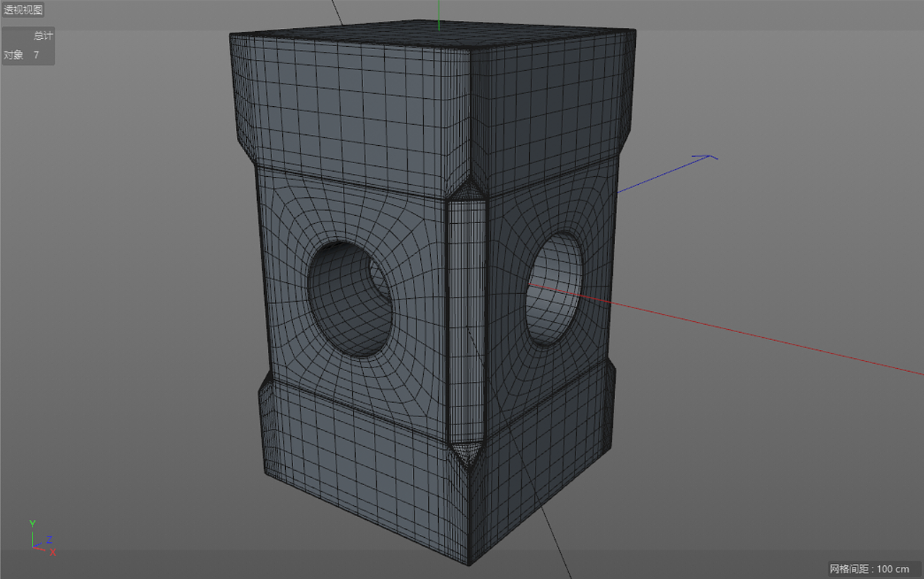The width and height of the screenshot is (924, 579).
Task: Click the blue Z-axis arrow tip
Action: pos(706,157)
